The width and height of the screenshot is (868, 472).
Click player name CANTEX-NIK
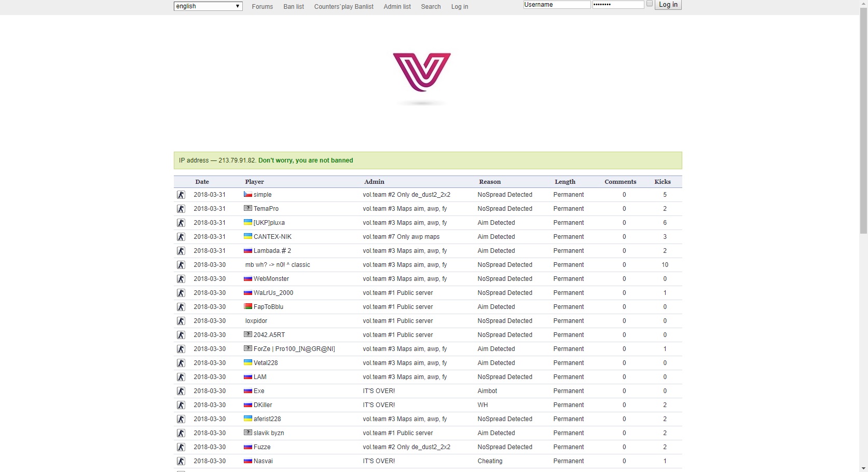click(272, 237)
